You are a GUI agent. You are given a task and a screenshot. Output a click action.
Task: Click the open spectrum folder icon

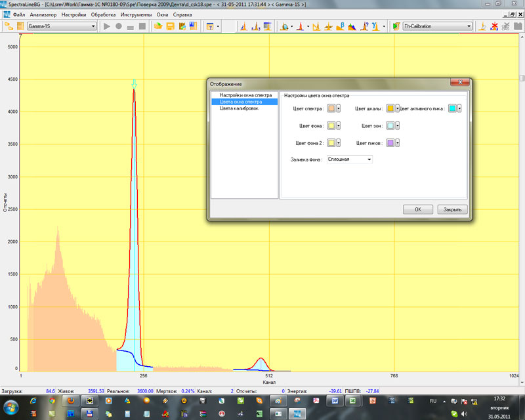158,26
